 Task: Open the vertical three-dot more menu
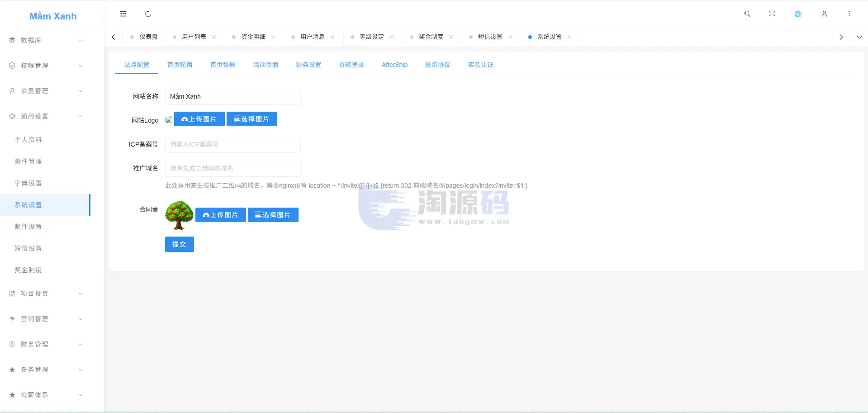[x=849, y=14]
